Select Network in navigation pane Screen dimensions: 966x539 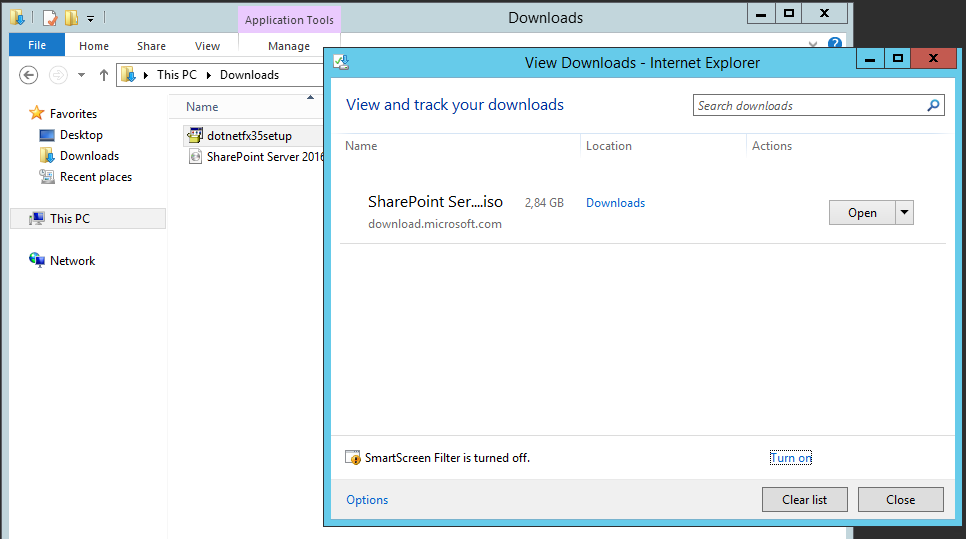tap(73, 260)
